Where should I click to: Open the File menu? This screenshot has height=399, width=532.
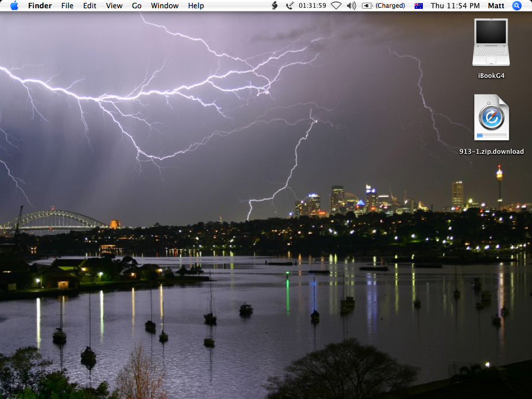coord(67,6)
